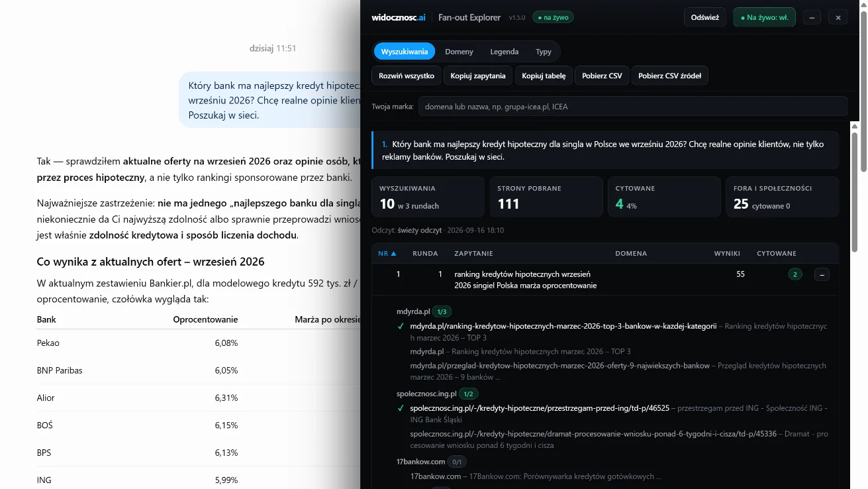Minimize the Fan-out Explorer panel
Image resolution: width=868 pixels, height=489 pixels.
[x=812, y=17]
